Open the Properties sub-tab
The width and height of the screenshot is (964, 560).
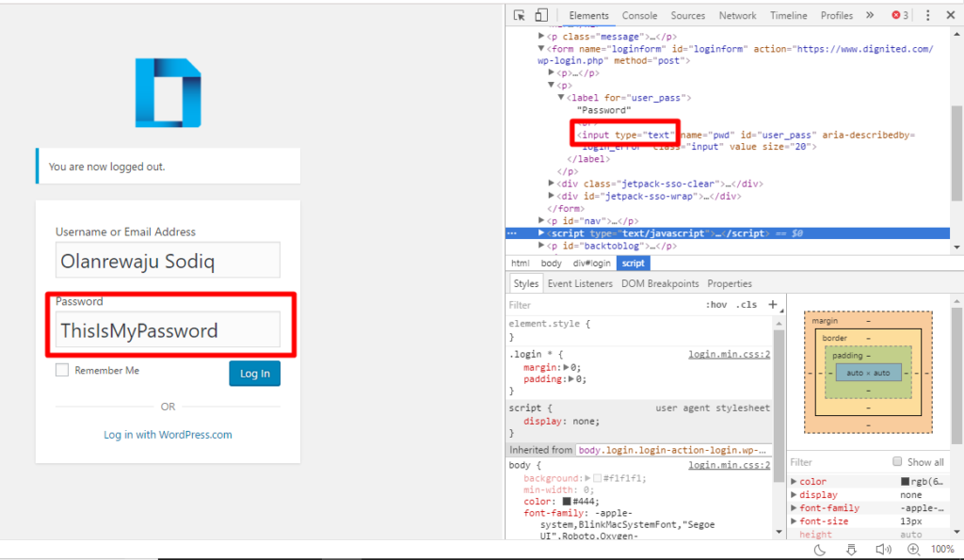tap(730, 283)
